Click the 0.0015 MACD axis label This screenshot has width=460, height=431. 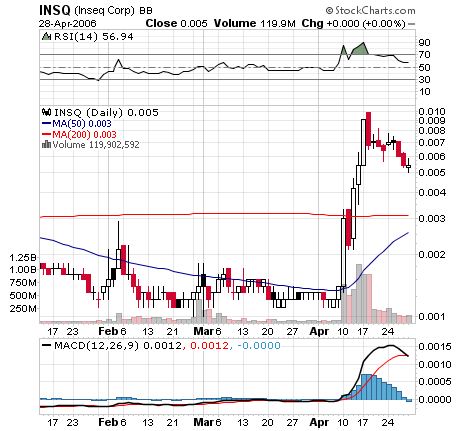435,347
